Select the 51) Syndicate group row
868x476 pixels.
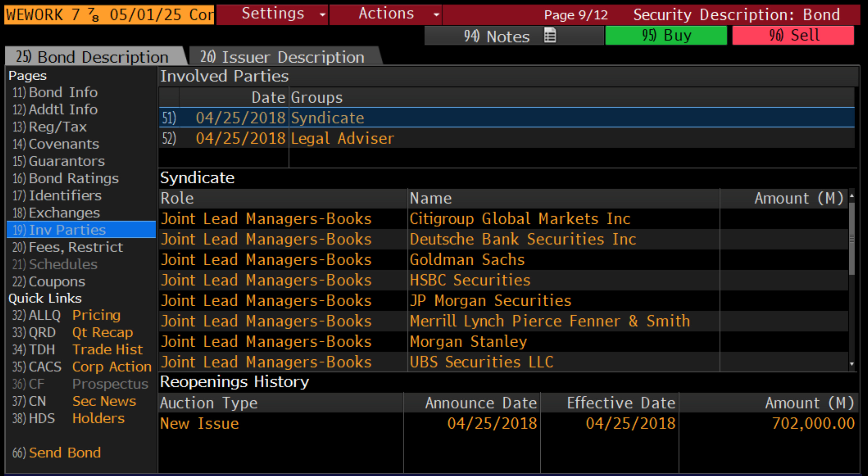pos(507,118)
